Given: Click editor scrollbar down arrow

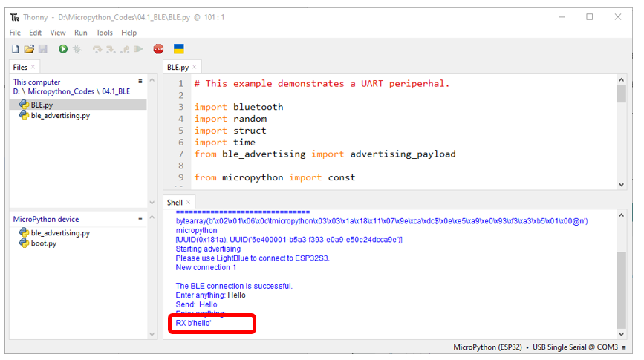Looking at the screenshot, I should pos(622,185).
